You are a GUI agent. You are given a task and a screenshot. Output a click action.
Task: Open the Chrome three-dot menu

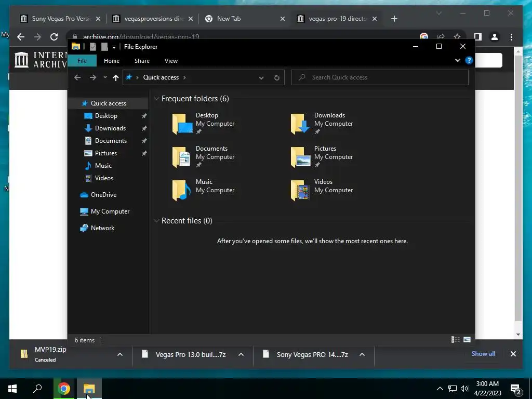[x=511, y=37]
